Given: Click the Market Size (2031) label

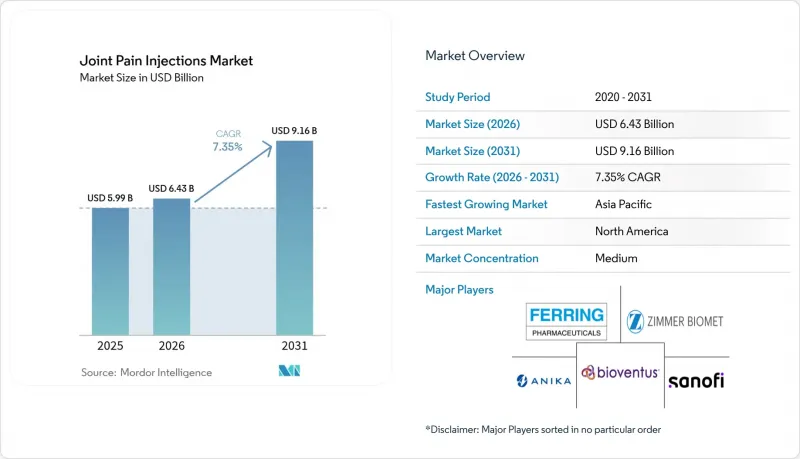Looking at the screenshot, I should coord(472,151).
